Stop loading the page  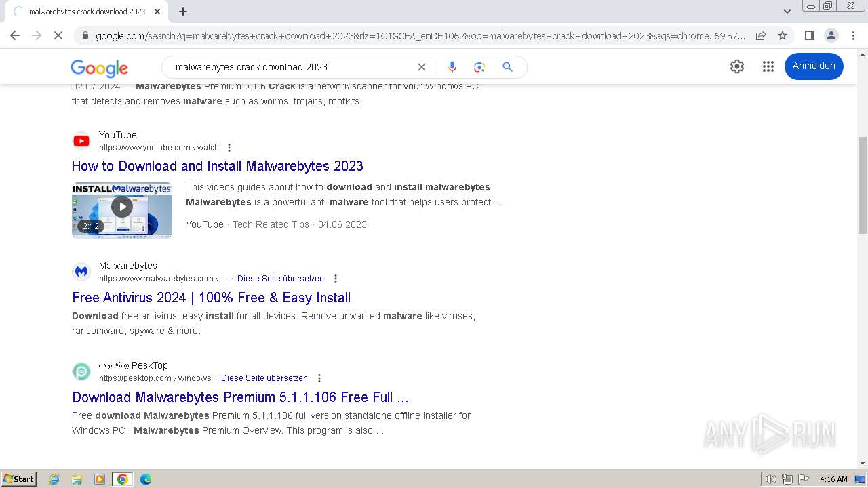coord(58,35)
